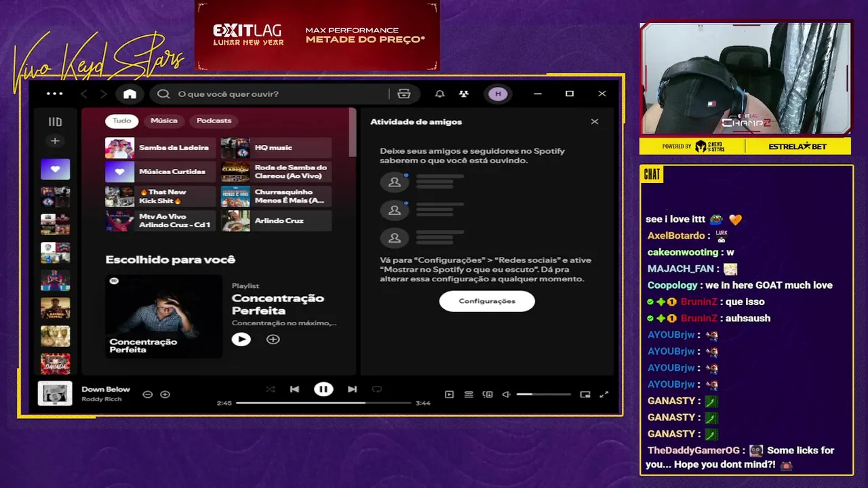Open the 'Concentração Perfeita' cover thumbnail
Viewport: 868px width, 488px height.
tap(163, 316)
